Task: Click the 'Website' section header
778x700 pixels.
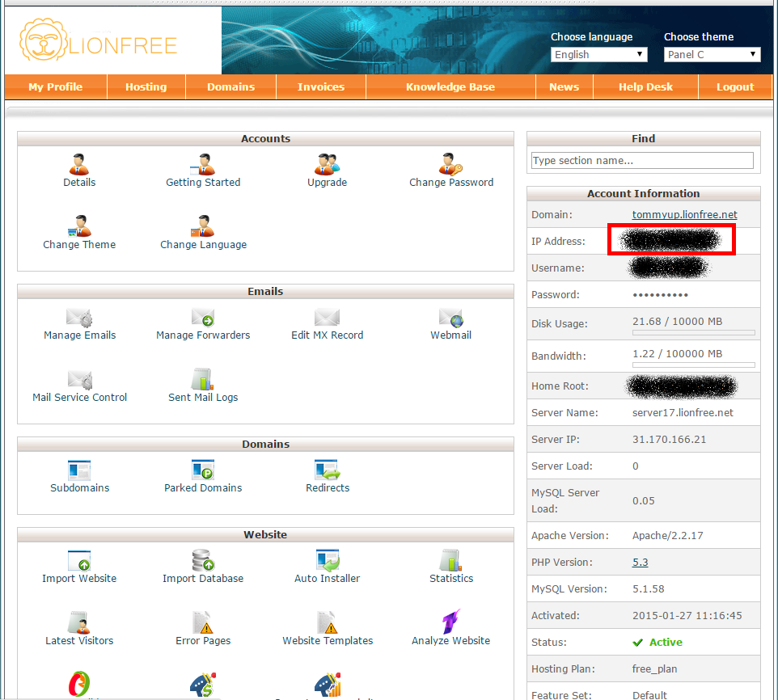Action: (265, 535)
